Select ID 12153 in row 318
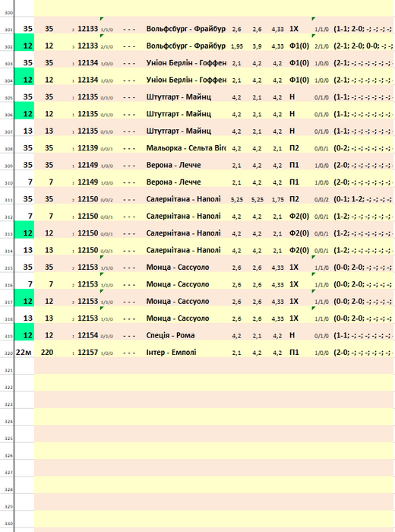Image resolution: width=395 pixels, height=532 pixels. (88, 318)
